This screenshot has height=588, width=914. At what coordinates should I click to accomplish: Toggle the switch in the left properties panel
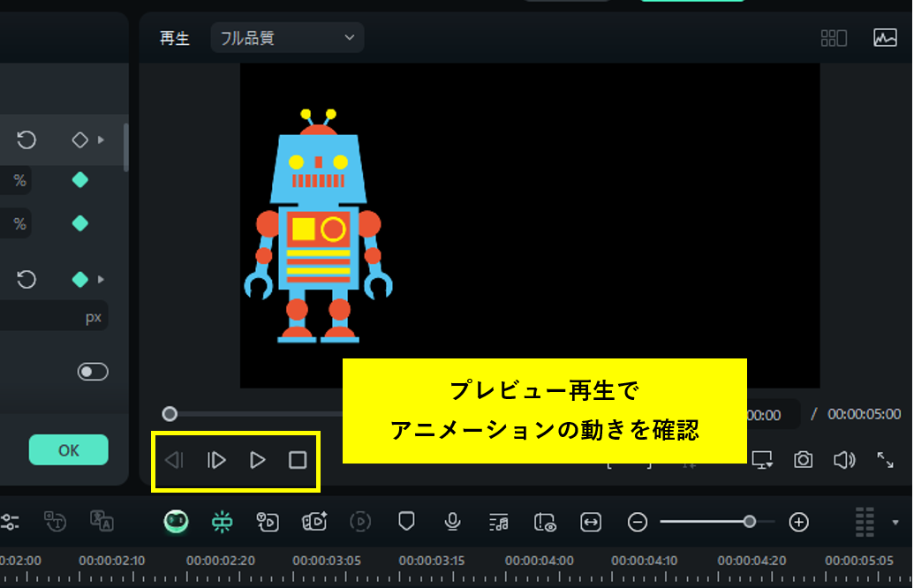tap(93, 372)
